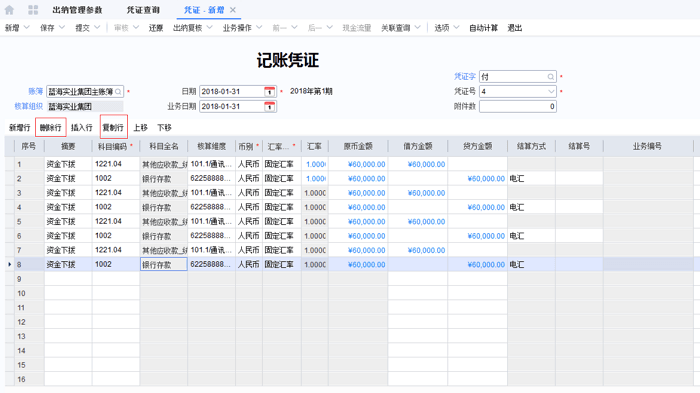
Task: Click the 复制行 button
Action: coord(113,128)
